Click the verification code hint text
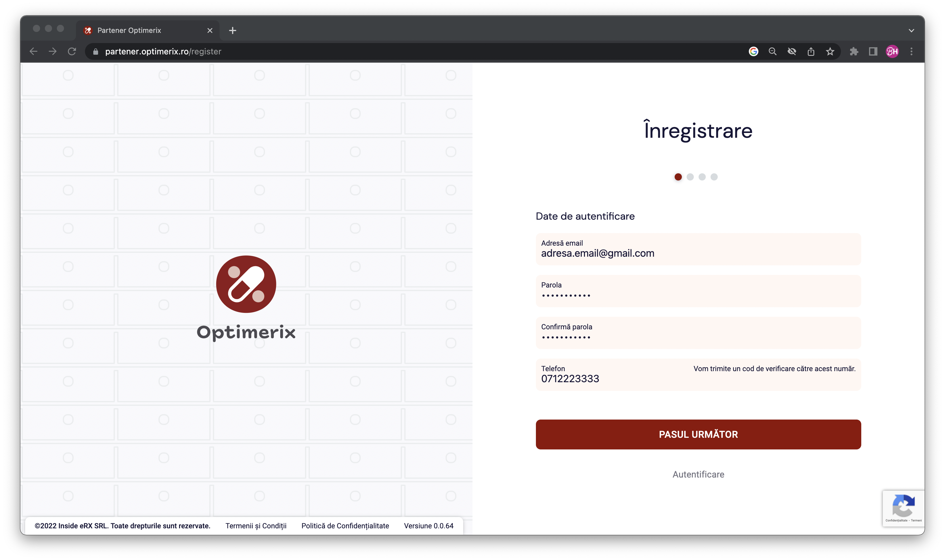The image size is (945, 560). (774, 369)
